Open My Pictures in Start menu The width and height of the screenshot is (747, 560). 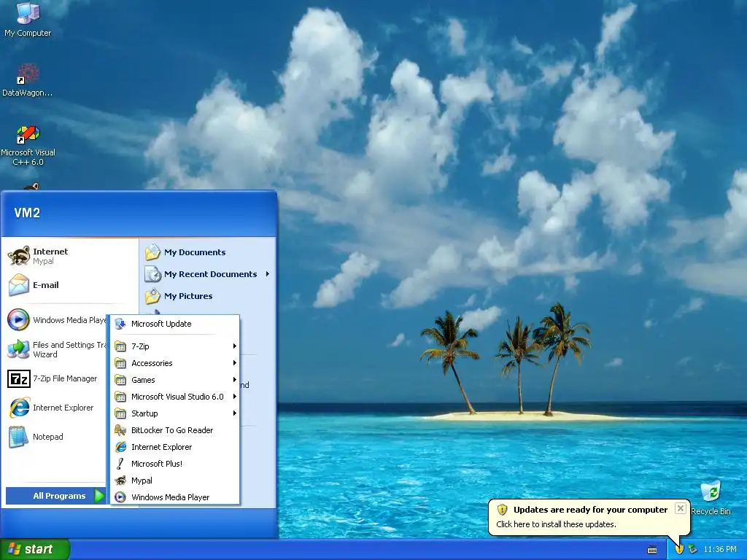tap(208, 296)
